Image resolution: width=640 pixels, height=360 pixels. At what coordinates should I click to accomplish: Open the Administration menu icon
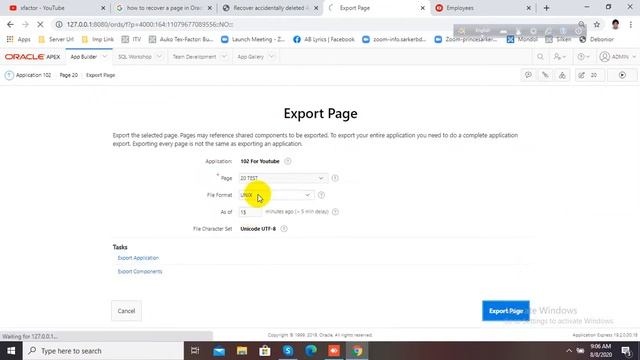point(560,57)
